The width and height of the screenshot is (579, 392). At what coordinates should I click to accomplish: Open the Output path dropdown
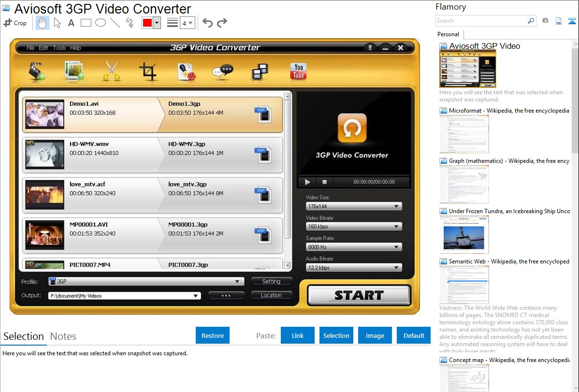click(x=124, y=295)
